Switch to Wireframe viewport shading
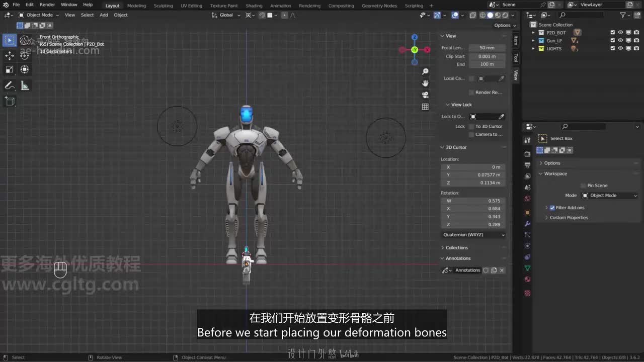 (482, 15)
